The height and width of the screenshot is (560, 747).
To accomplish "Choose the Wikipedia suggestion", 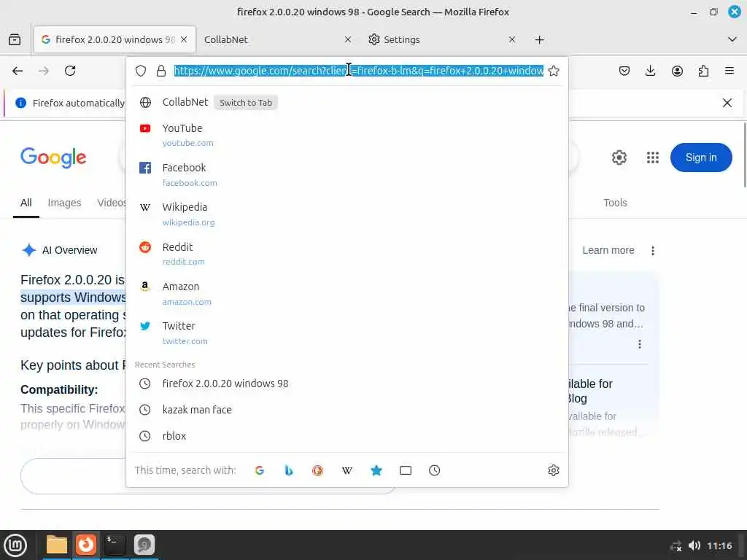I will pyautogui.click(x=347, y=214).
